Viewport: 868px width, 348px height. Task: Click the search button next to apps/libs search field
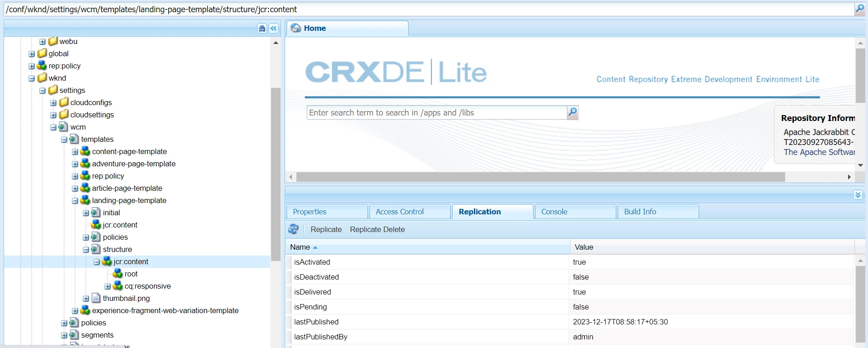(x=572, y=112)
